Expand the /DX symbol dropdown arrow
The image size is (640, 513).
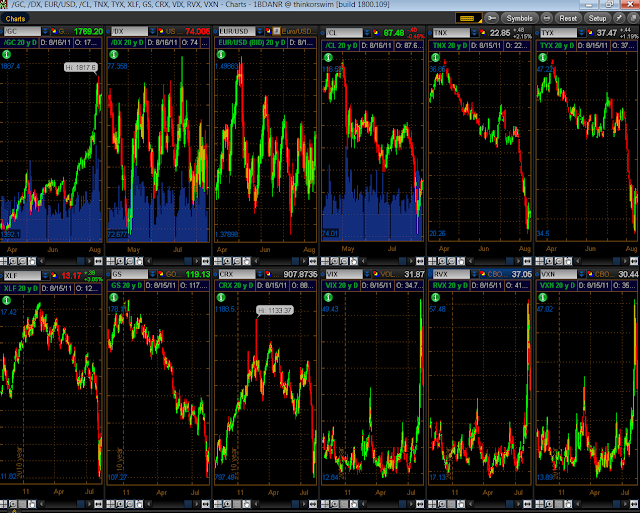coord(152,31)
